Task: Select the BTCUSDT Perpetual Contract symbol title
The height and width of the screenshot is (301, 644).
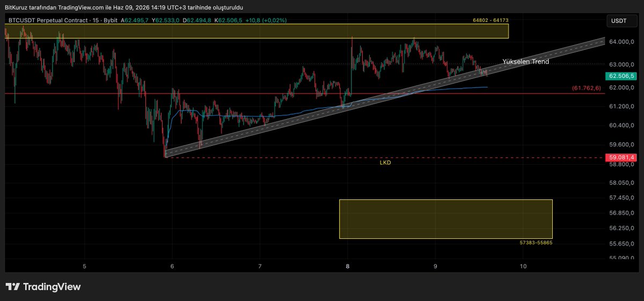Action: [x=49, y=20]
